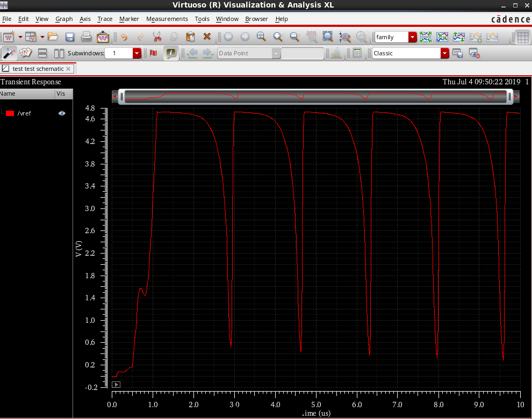Toggle the grid display button
This screenshot has width=532, height=419.
click(521, 37)
